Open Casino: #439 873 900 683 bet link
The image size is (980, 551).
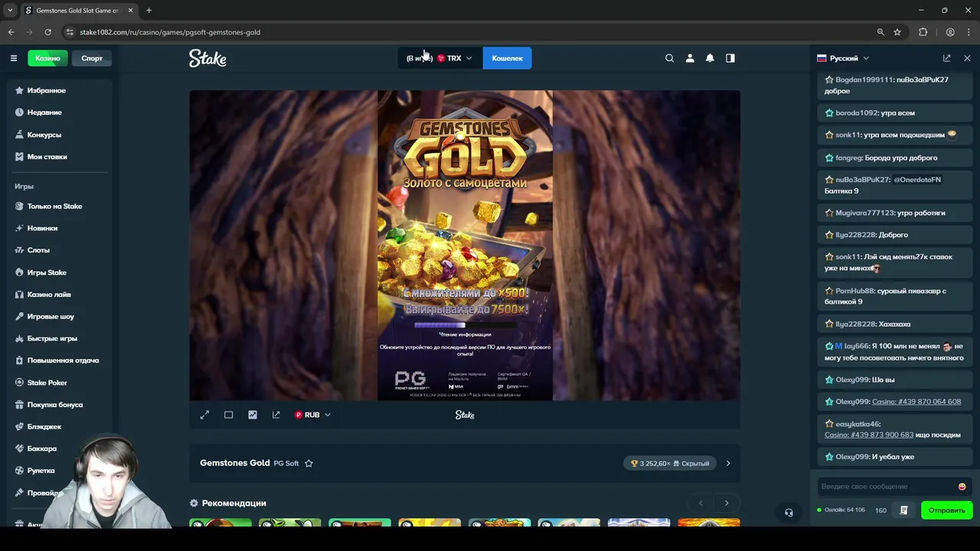[x=869, y=435]
